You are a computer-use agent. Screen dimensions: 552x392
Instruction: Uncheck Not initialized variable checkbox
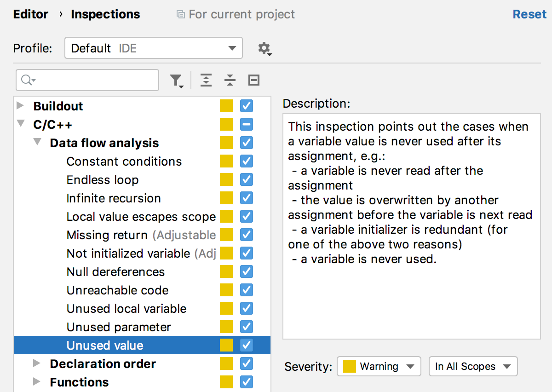tap(247, 254)
